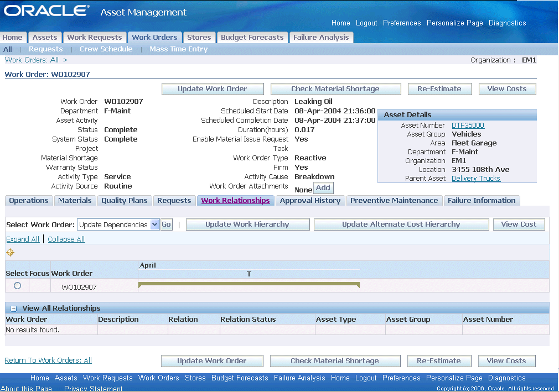Open asset number DTF35000 link
Image resolution: width=559 pixels, height=392 pixels.
[468, 126]
